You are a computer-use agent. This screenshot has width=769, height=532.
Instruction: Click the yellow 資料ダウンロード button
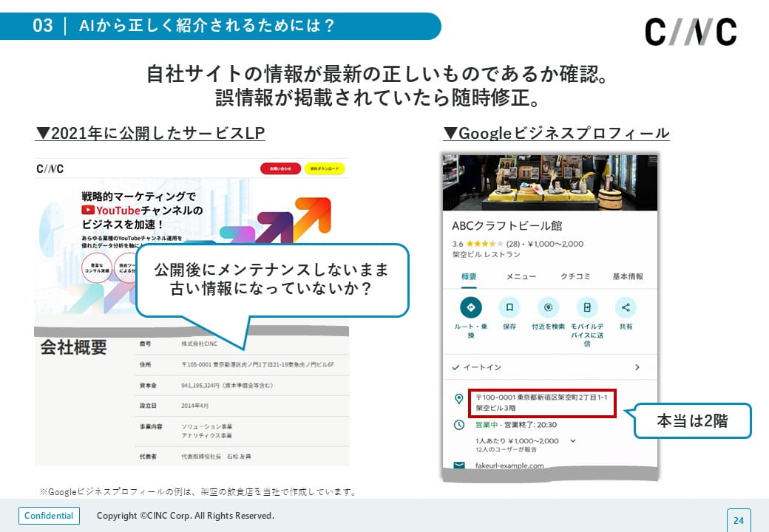point(325,168)
